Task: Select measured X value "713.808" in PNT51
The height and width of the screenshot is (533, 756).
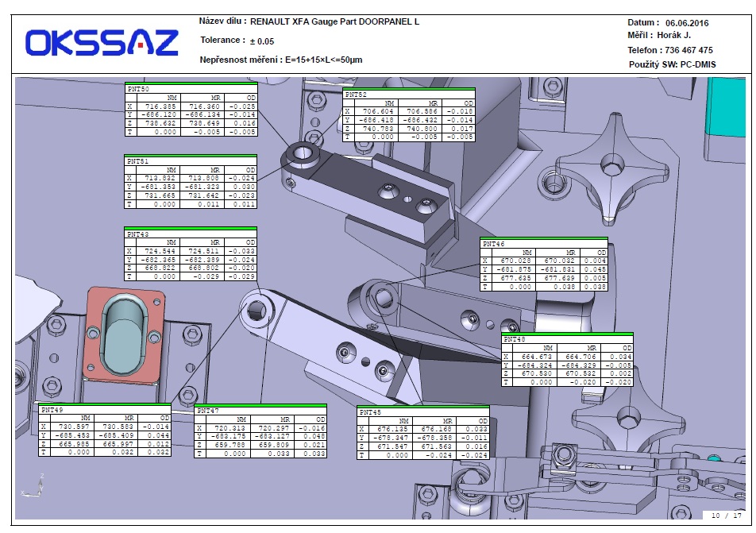Action: click(204, 179)
